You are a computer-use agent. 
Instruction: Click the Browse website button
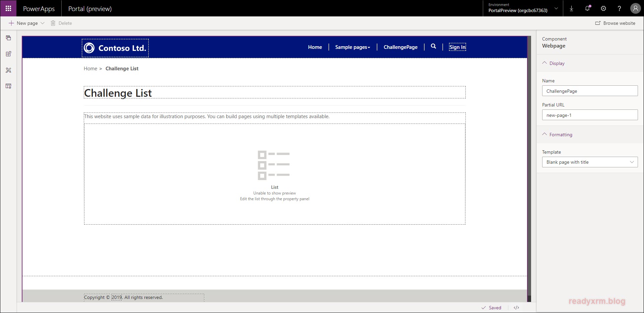pos(615,23)
